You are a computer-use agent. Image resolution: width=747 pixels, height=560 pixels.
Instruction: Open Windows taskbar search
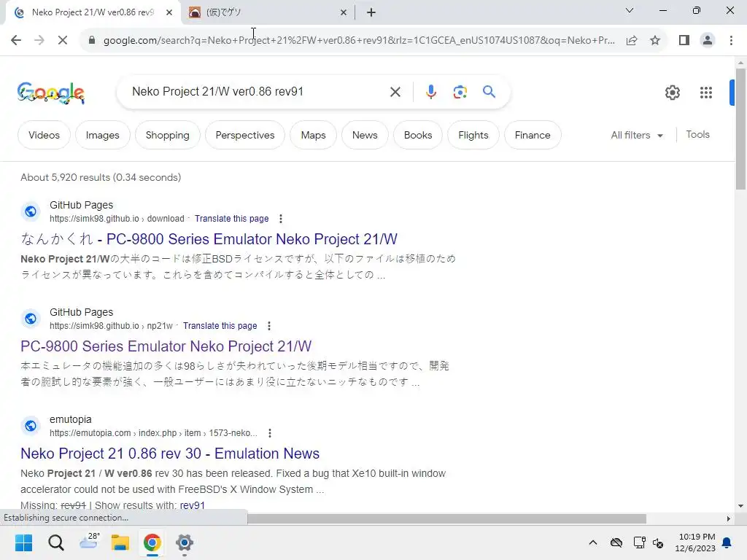[55, 542]
